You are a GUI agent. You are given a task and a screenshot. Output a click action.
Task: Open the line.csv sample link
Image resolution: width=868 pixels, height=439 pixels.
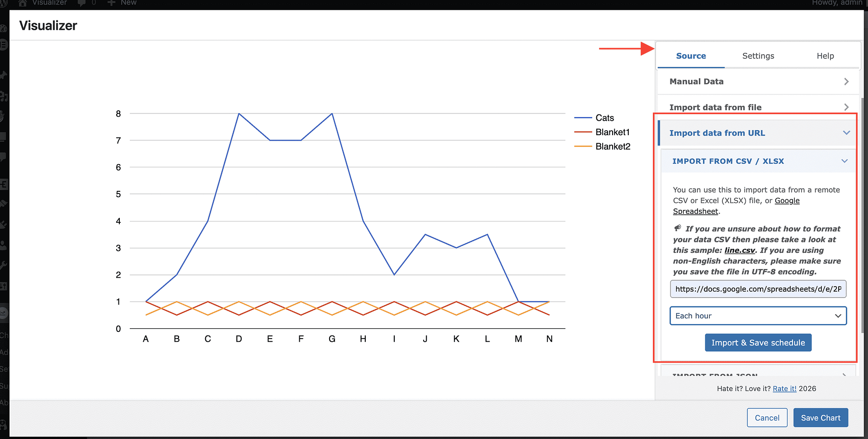pyautogui.click(x=740, y=250)
